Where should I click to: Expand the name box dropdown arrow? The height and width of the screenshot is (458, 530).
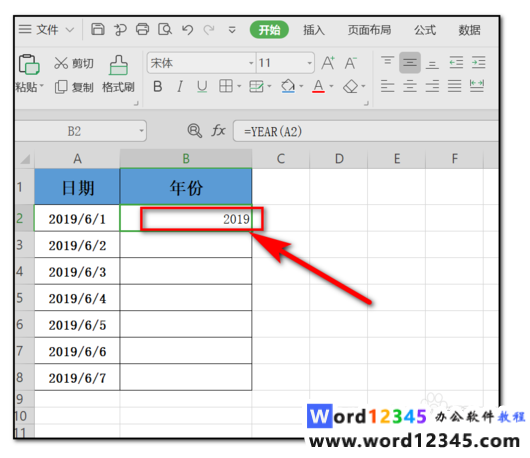pyautogui.click(x=142, y=131)
